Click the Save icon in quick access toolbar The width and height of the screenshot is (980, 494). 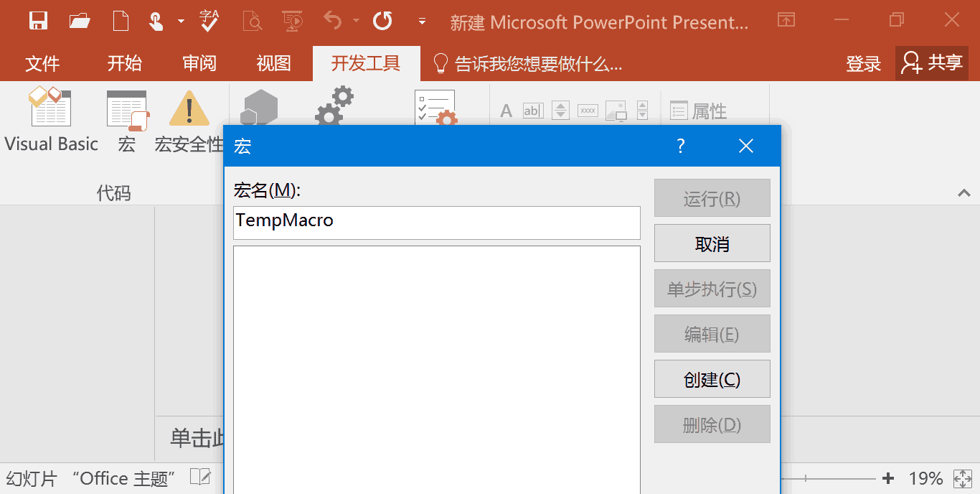pyautogui.click(x=38, y=21)
